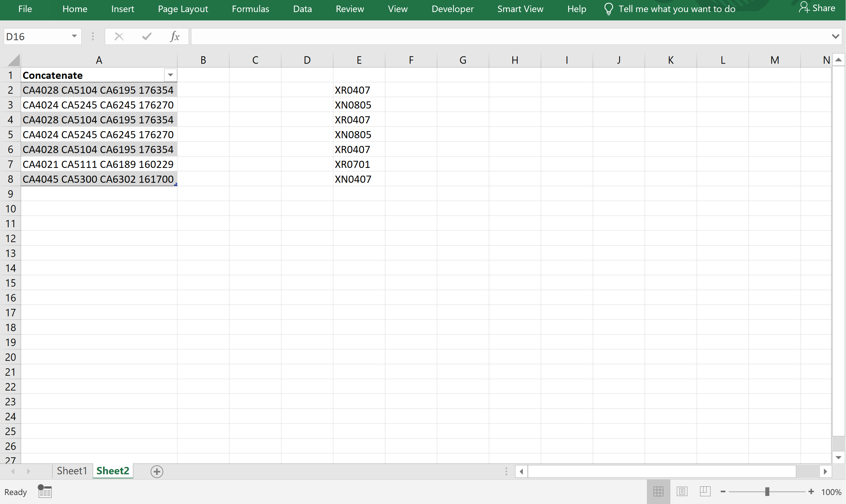
Task: Switch to the Sheet1 tab
Action: coord(72,471)
